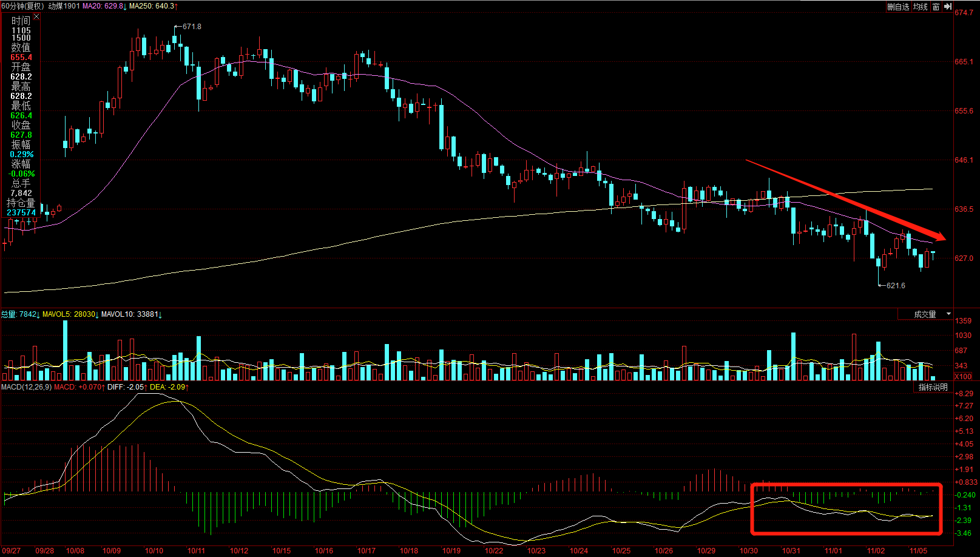Click the 10/15 date on time axis
This screenshot has width=980, height=557.
(x=282, y=551)
